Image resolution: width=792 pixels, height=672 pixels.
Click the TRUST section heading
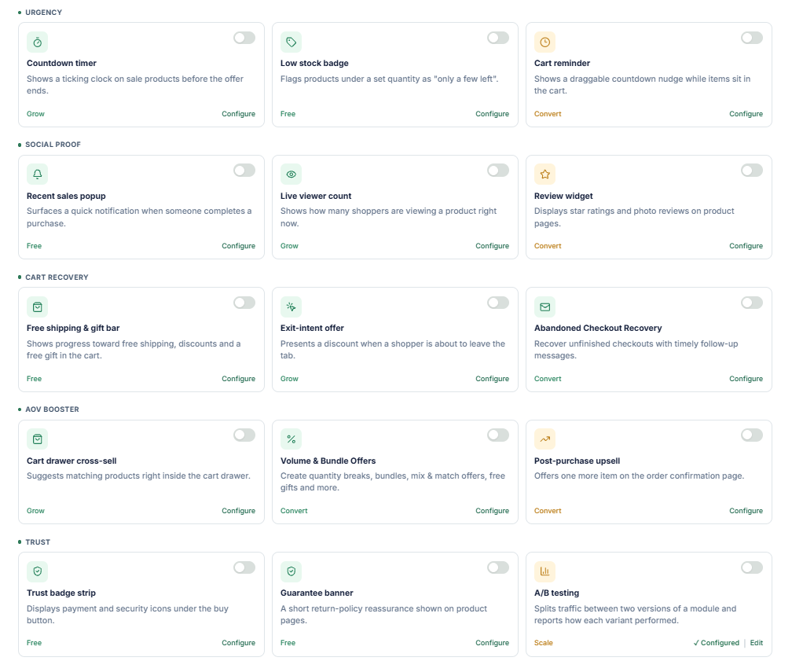[38, 542]
